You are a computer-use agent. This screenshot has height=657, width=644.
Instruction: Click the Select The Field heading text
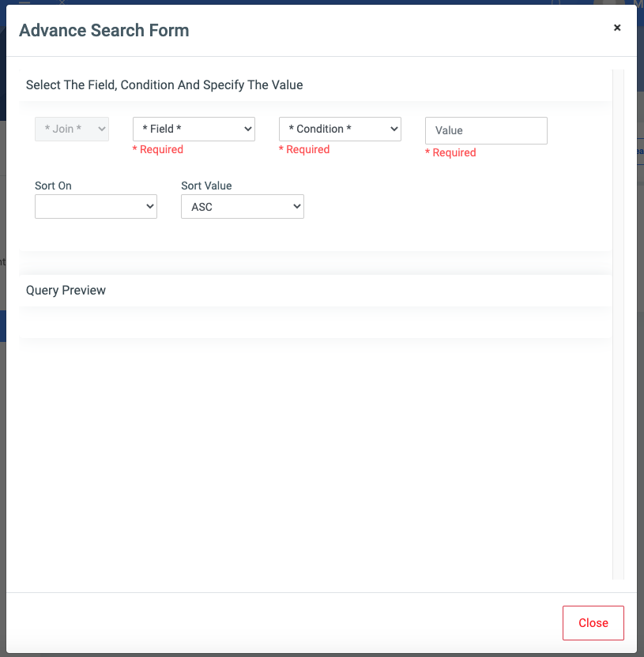164,84
